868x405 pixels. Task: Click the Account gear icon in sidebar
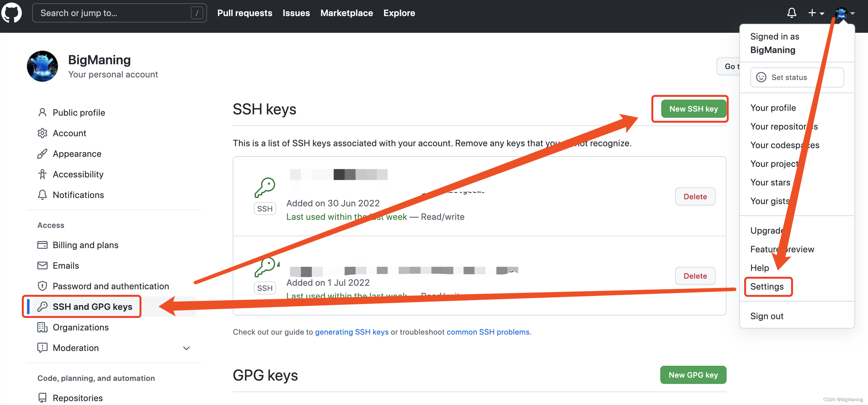[x=42, y=133]
